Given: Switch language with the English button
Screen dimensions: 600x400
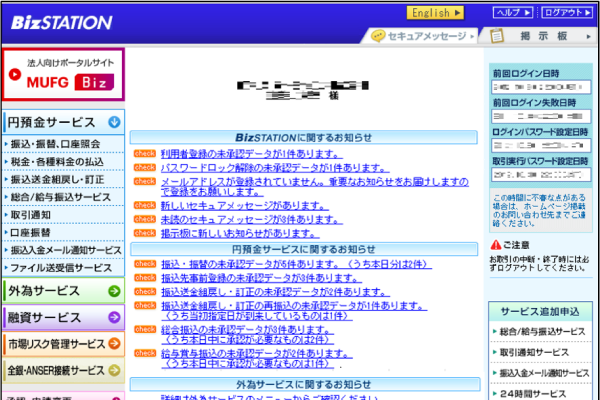Looking at the screenshot, I should pyautogui.click(x=436, y=13).
